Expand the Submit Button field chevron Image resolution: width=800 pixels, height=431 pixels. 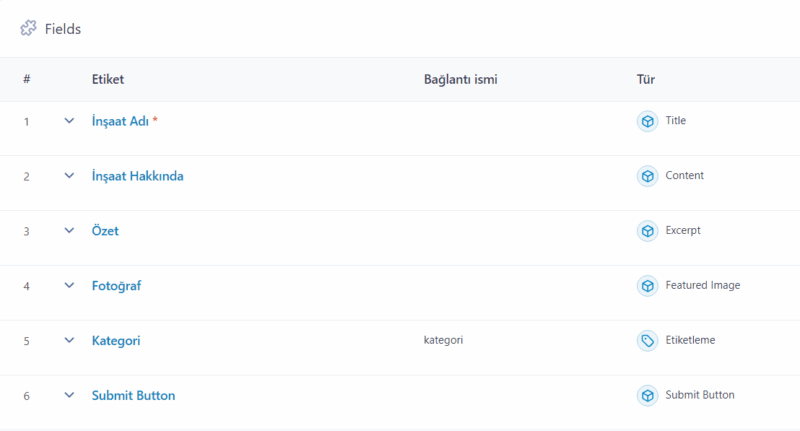[69, 396]
